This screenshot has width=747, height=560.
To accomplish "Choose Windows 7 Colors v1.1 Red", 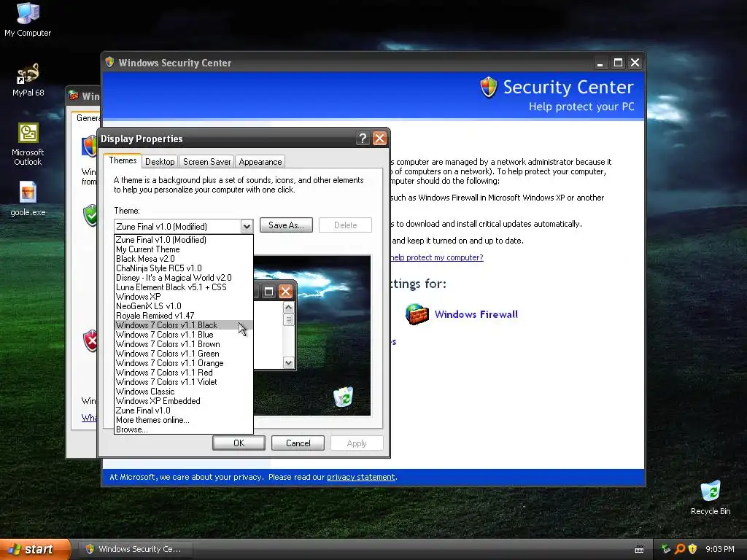I will tap(183, 373).
